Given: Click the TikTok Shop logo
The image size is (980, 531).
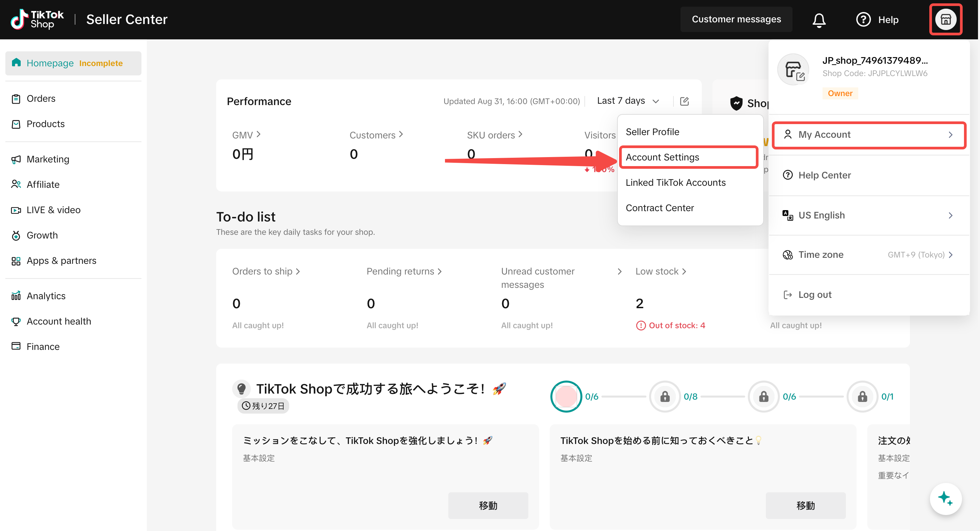Looking at the screenshot, I should click(37, 19).
